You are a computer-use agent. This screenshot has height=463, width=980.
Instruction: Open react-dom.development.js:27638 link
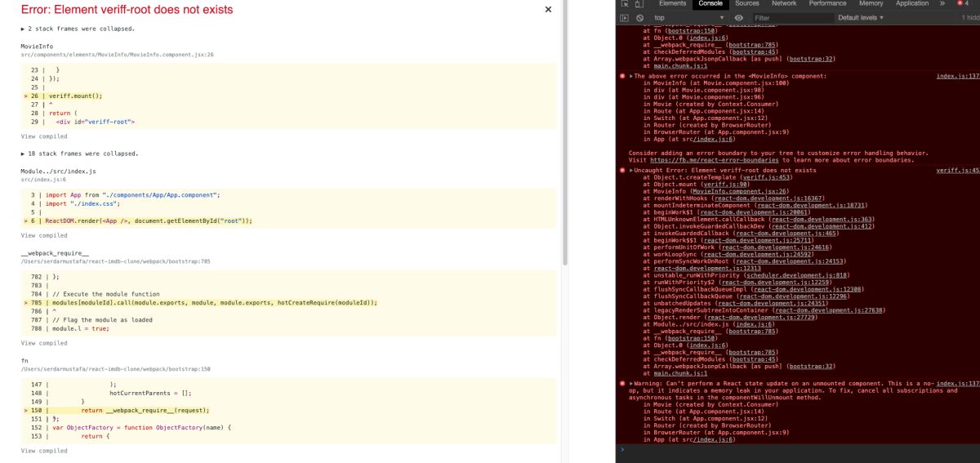tap(830, 310)
